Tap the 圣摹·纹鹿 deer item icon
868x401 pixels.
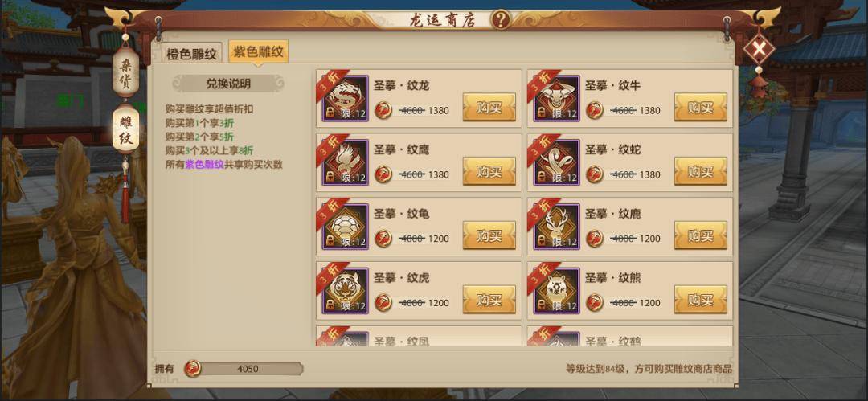tap(557, 227)
